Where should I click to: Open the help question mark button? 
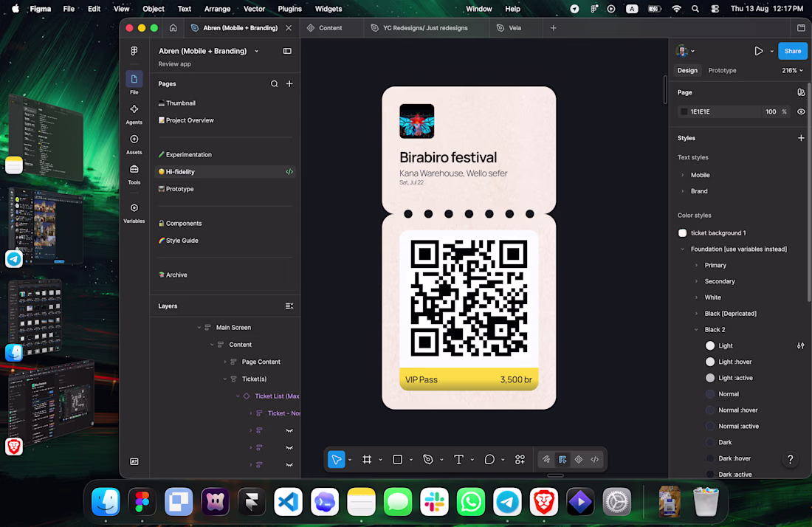791,459
